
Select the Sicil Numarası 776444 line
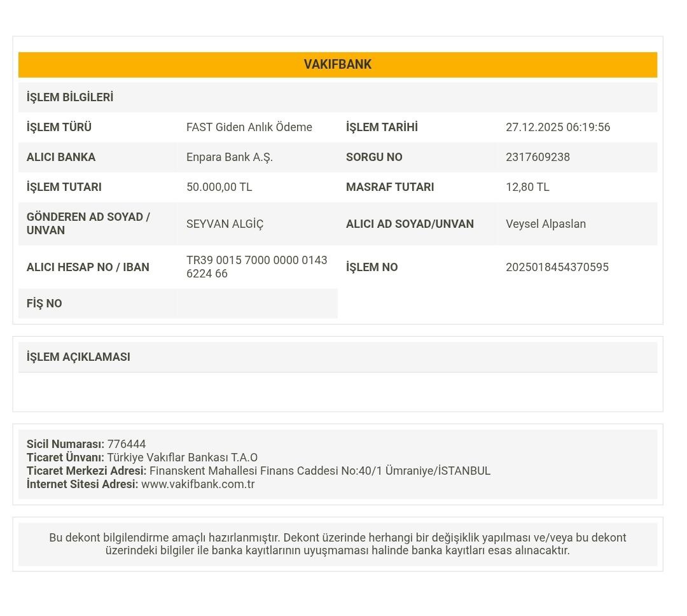(86, 444)
